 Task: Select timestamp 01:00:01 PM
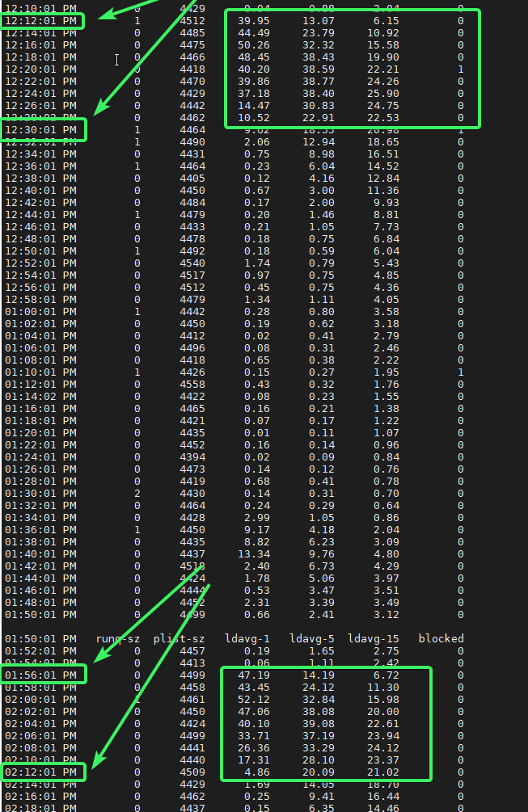(x=40, y=312)
